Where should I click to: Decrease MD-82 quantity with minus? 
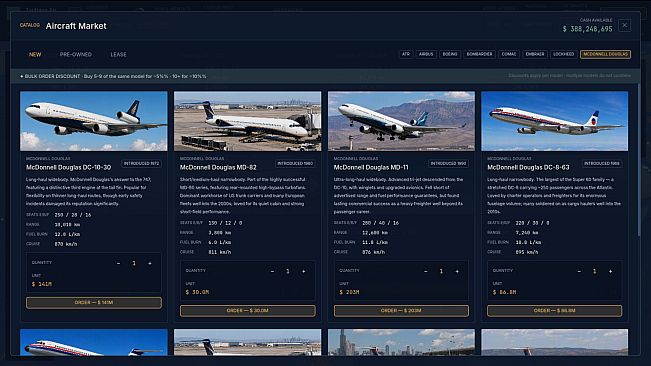(x=272, y=271)
